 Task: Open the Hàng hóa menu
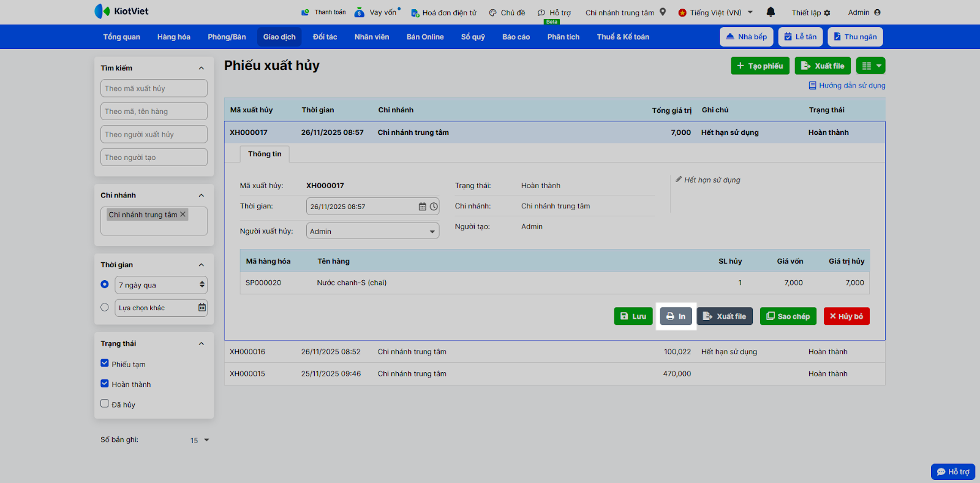[x=174, y=37]
